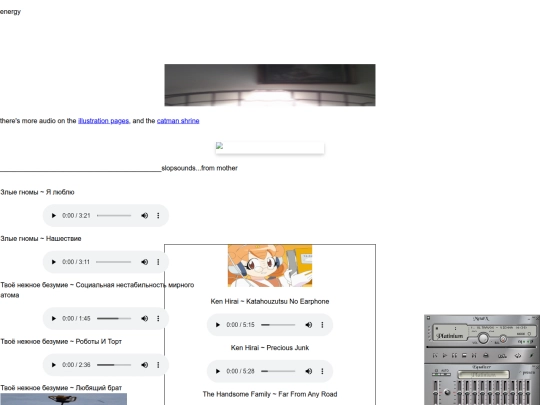
Task: Click the 'slopsounds...from mother' text
Action: (200, 168)
